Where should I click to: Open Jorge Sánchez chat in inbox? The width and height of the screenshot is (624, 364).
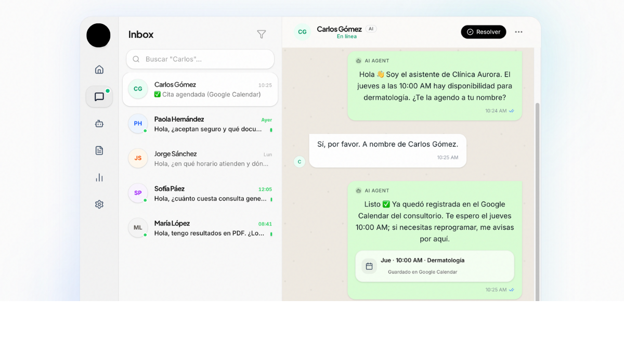click(200, 159)
